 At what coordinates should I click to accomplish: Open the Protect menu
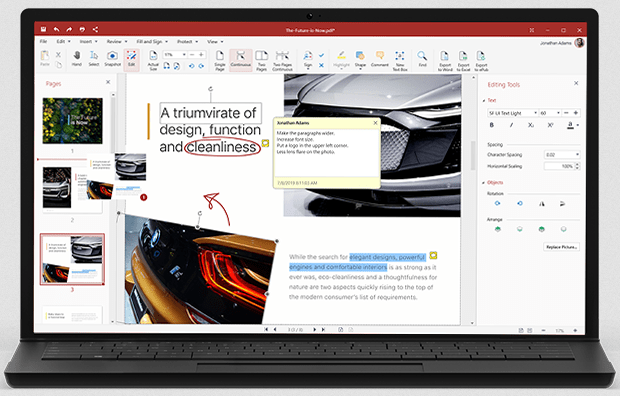(x=187, y=42)
